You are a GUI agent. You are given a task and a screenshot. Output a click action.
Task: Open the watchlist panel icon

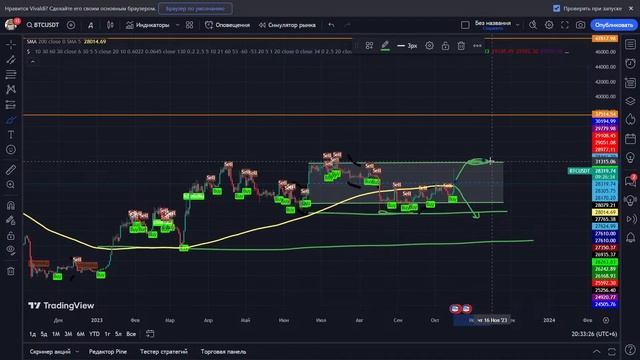pyautogui.click(x=630, y=44)
